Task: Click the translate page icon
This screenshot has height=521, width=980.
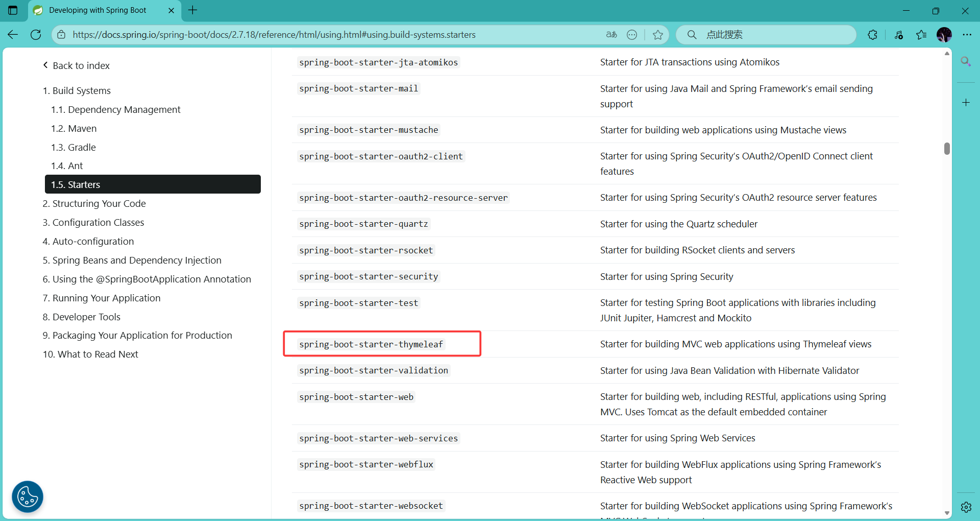Action: pos(611,35)
